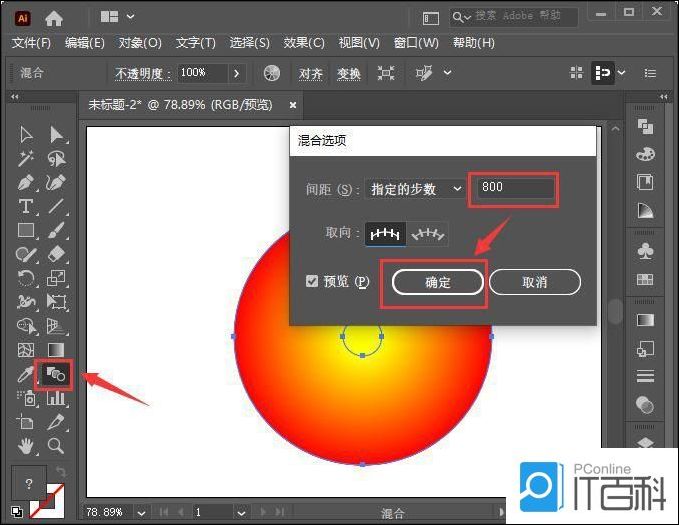Activate the Artboard tool
Image resolution: width=679 pixels, height=525 pixels.
coord(25,421)
